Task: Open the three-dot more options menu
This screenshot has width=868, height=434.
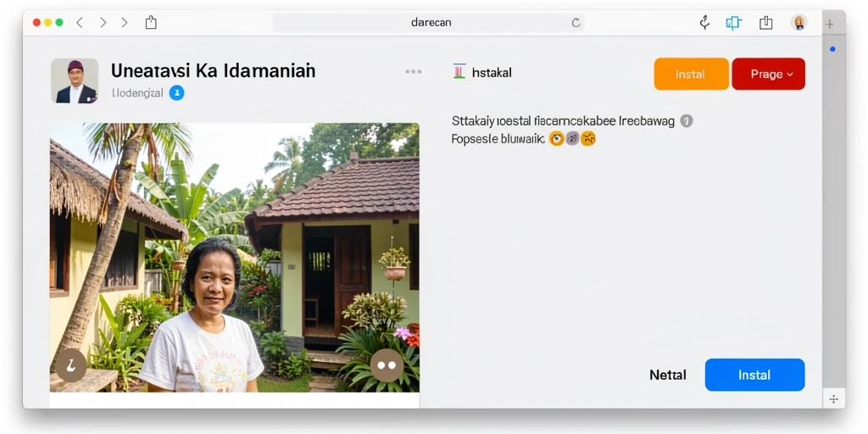Action: click(414, 71)
